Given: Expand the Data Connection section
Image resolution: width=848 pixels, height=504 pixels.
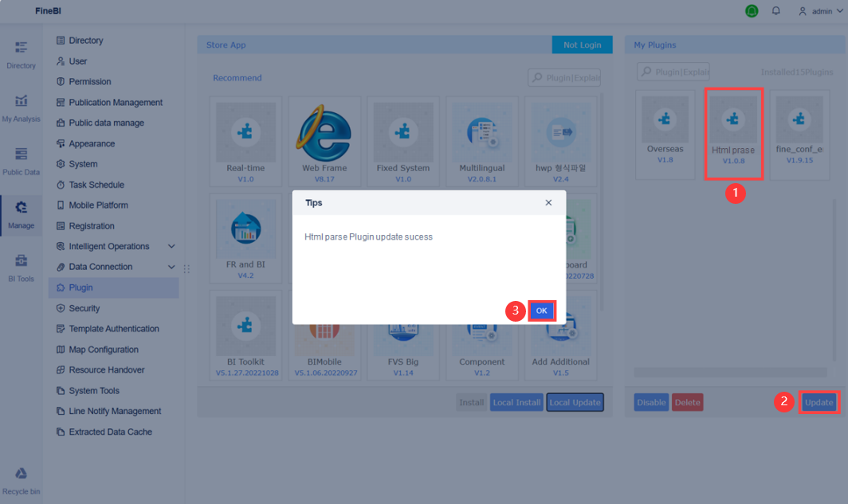Looking at the screenshot, I should coord(108,267).
